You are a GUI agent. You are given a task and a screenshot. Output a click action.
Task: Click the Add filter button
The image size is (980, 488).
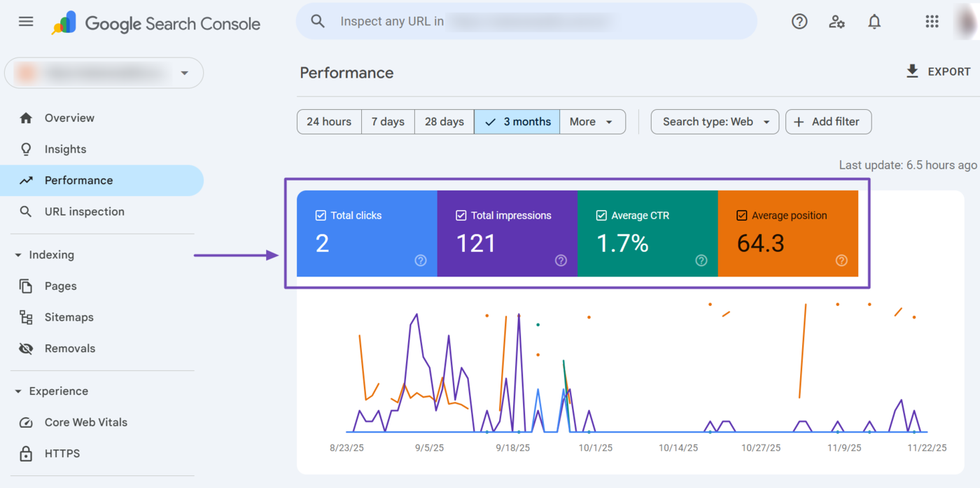coord(828,121)
